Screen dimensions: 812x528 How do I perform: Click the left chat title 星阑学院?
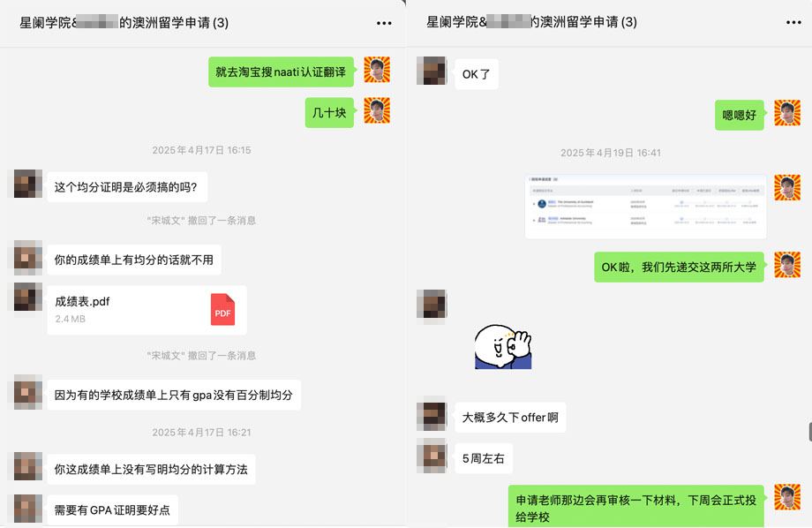tap(124, 23)
